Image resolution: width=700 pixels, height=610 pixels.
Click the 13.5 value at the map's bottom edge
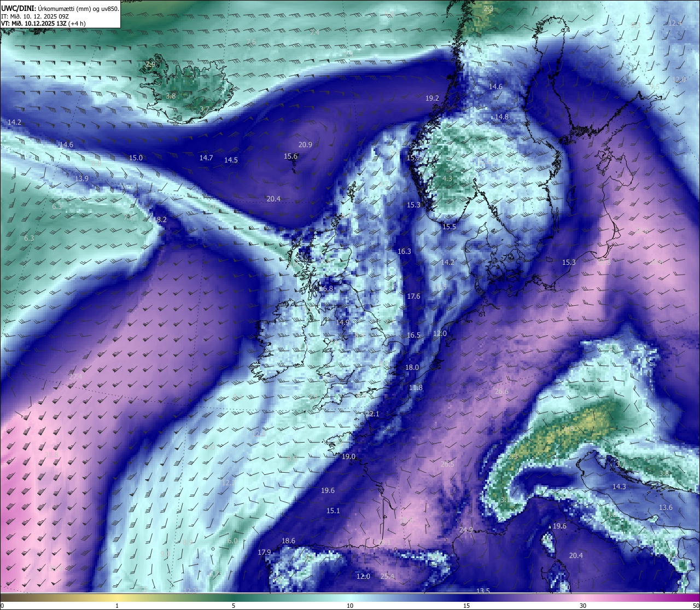(x=483, y=591)
